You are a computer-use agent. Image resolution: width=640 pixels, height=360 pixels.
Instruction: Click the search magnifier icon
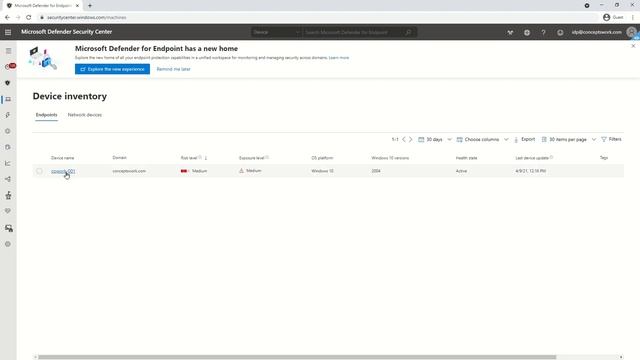(x=408, y=32)
